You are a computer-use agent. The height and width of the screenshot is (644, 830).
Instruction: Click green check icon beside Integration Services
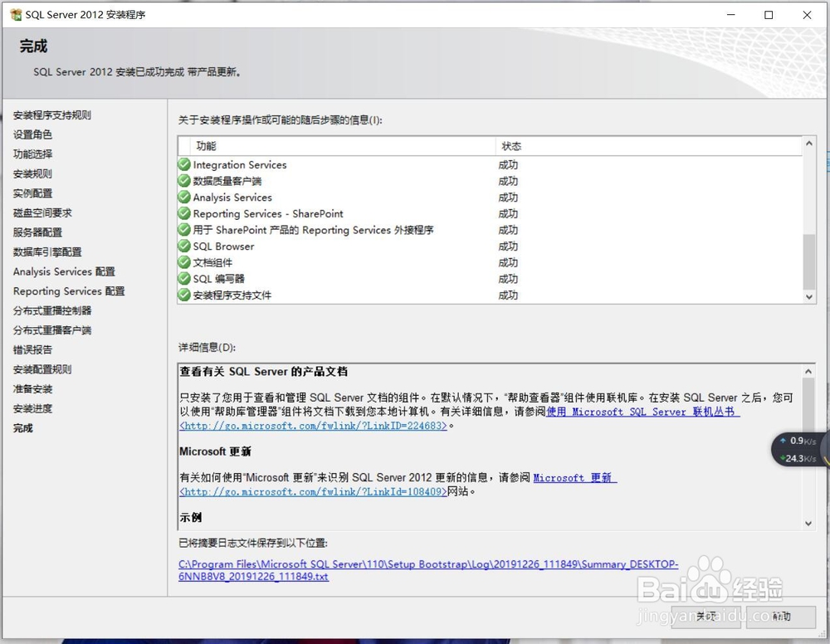(x=184, y=164)
